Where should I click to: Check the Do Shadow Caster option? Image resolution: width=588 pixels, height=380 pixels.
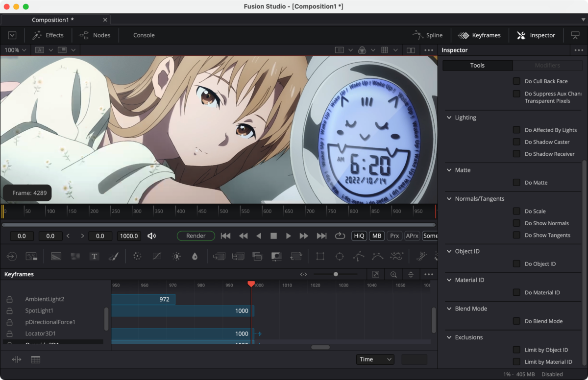(516, 142)
